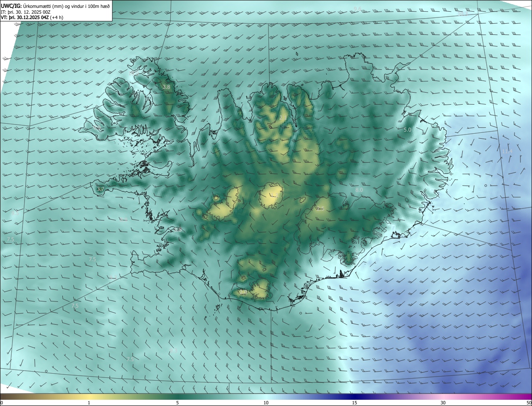Click the 3.7 precipitation value label

(100, 189)
